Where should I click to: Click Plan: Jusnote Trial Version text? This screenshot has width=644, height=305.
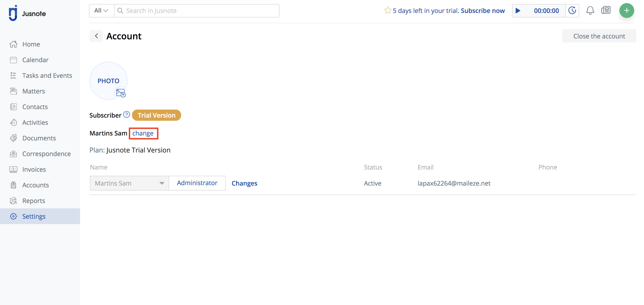tap(130, 150)
